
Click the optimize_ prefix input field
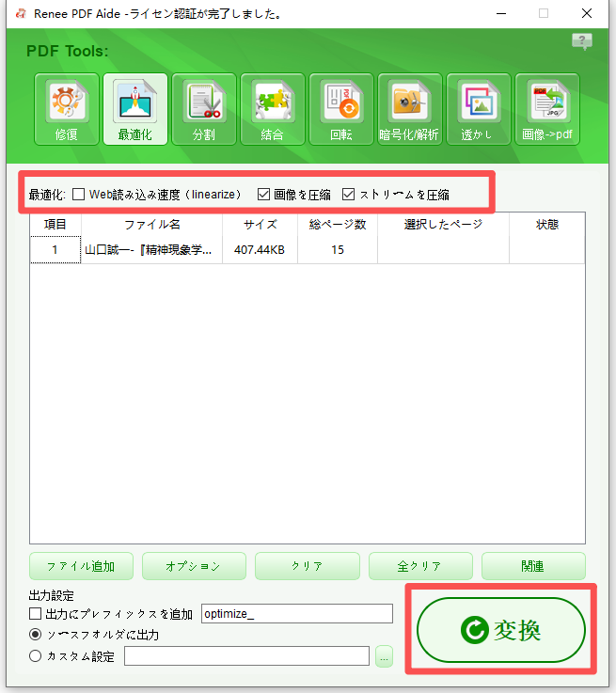point(297,613)
